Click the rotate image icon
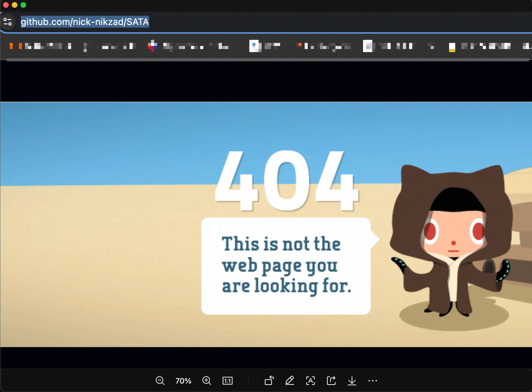 pyautogui.click(x=269, y=380)
